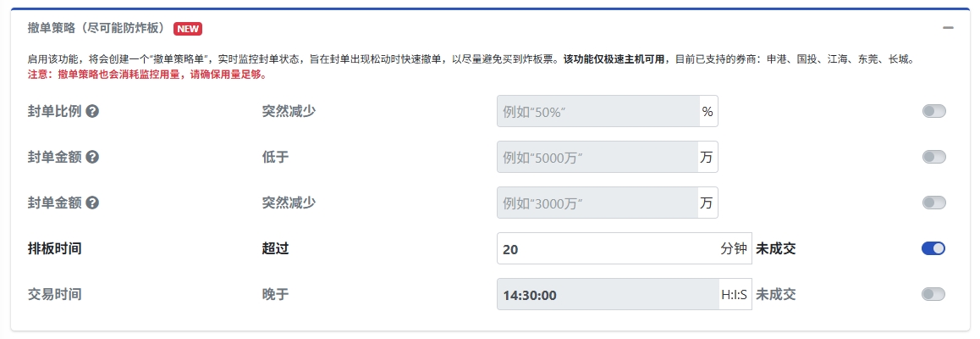Enable the 封单金额 低于 switch
Screen dimensions: 980x339
(933, 157)
